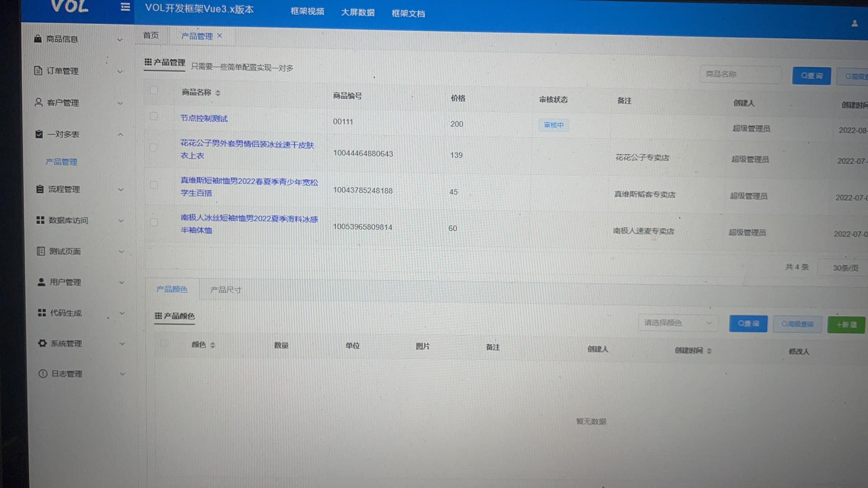Expand the 客户管理 menu chevron
This screenshot has height=488, width=868.
click(120, 103)
